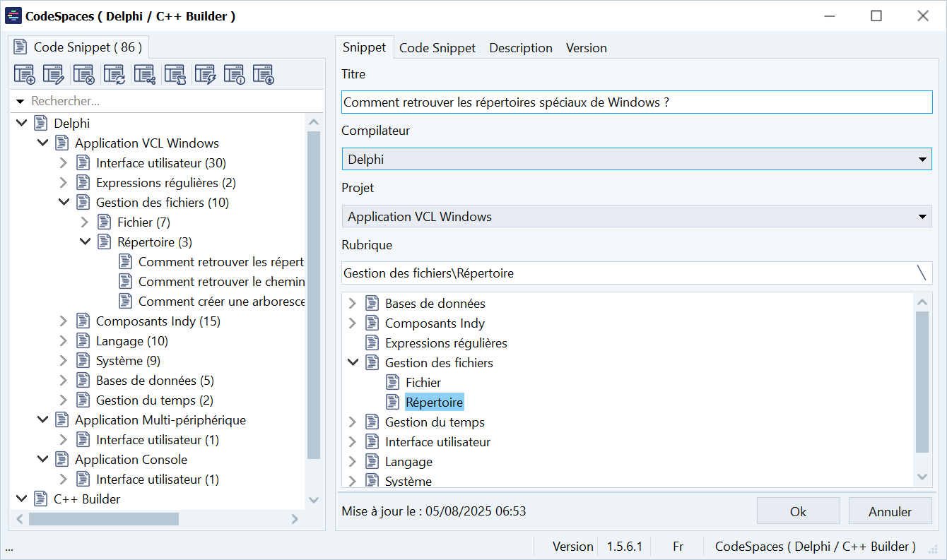Click the download snippet icon
The image size is (947, 560).
pos(264,74)
